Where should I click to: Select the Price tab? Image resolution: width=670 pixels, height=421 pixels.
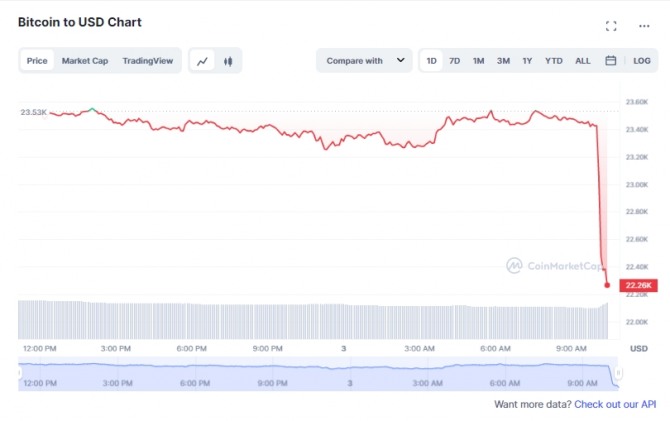point(37,61)
